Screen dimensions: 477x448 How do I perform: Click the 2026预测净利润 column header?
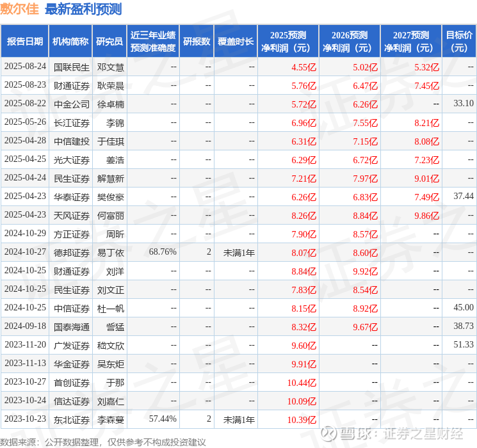(x=350, y=42)
